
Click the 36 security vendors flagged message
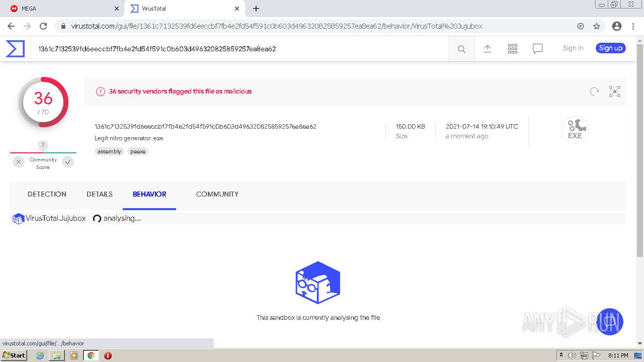pyautogui.click(x=180, y=92)
